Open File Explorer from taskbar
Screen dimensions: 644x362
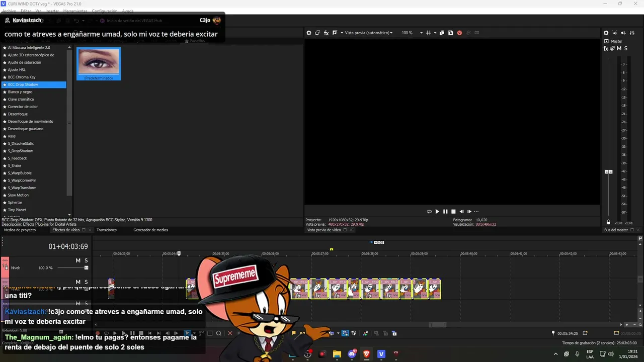pyautogui.click(x=337, y=354)
